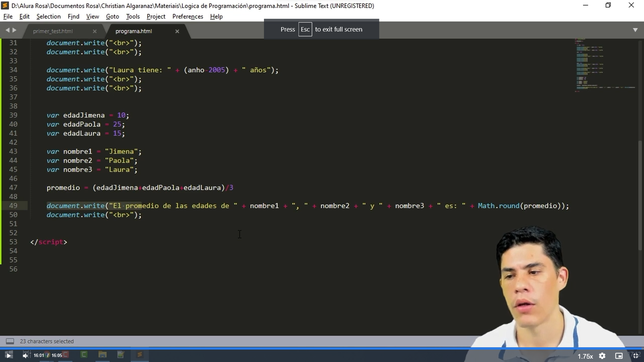Switch to the primer_test.html tab

click(53, 31)
